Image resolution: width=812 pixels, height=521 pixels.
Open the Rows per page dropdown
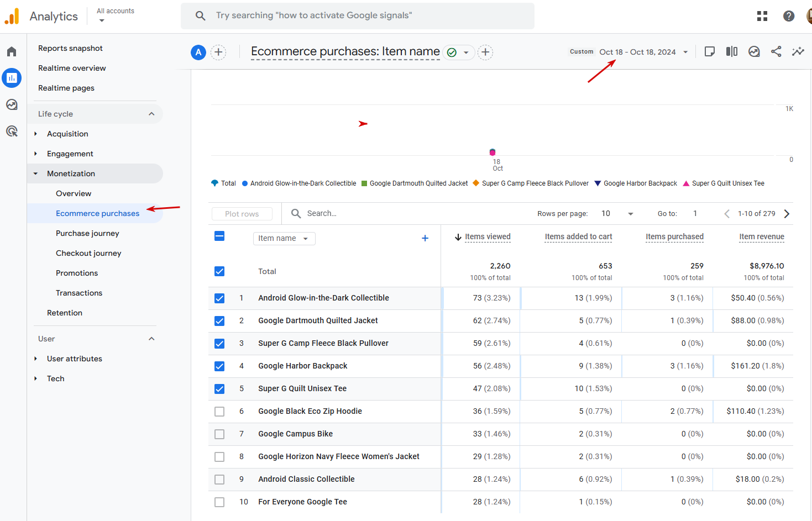coord(617,214)
